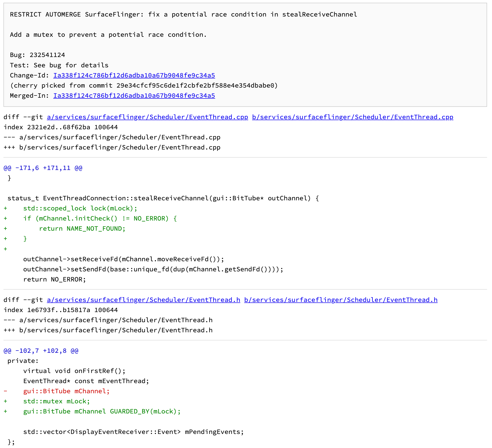Click 'Add a mutex to prevent a potential race condition.'
Viewport: 492px width, 448px height.
pyautogui.click(x=108, y=35)
